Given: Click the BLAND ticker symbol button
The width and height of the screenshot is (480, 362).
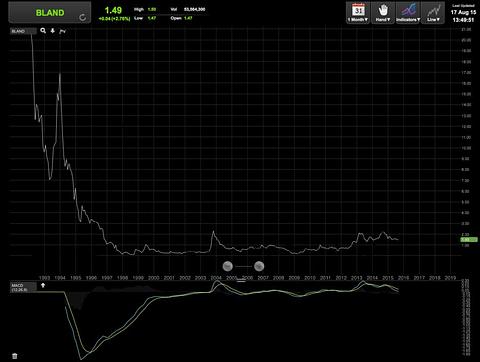Looking at the screenshot, I should (x=50, y=13).
